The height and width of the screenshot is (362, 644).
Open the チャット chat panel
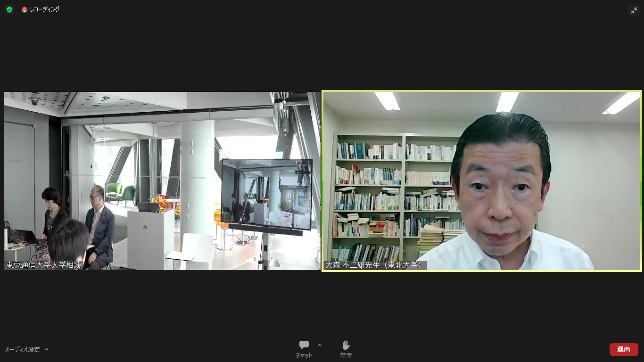pos(304,349)
